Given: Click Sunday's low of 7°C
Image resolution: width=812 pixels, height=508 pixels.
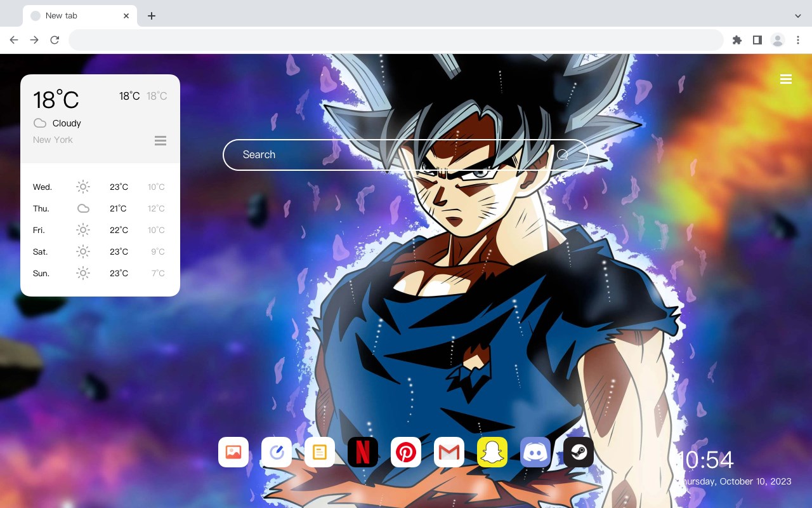Looking at the screenshot, I should (158, 273).
